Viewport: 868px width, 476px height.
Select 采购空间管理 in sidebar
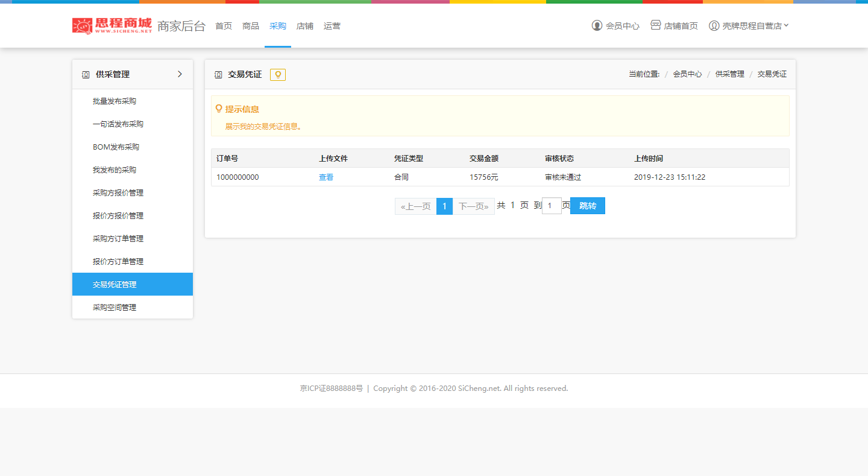(133, 307)
